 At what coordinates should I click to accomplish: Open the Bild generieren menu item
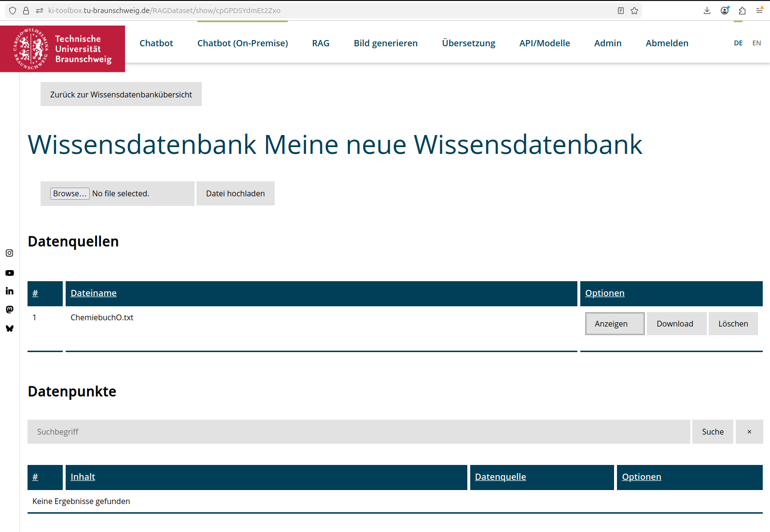coord(385,43)
